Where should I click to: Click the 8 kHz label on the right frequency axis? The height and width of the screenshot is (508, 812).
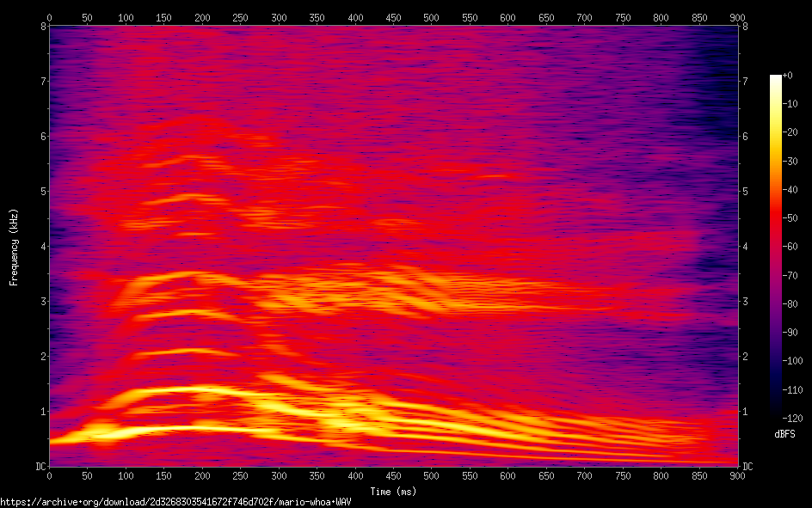point(746,26)
